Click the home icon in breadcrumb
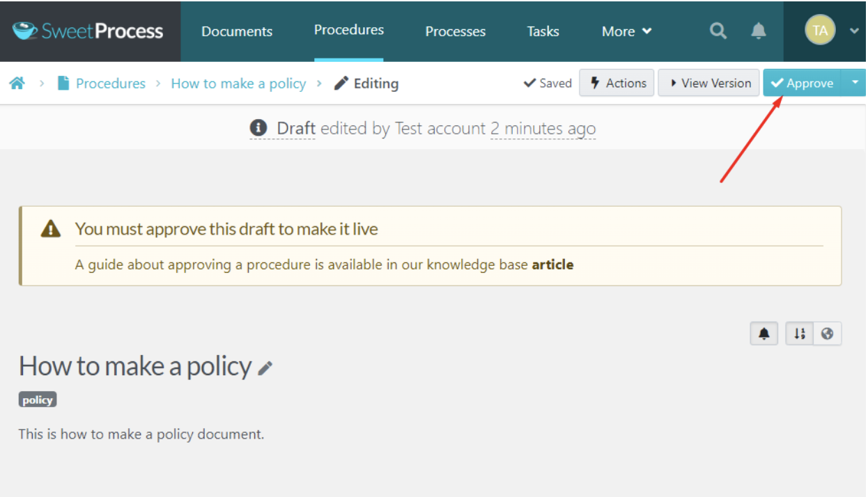 tap(17, 84)
